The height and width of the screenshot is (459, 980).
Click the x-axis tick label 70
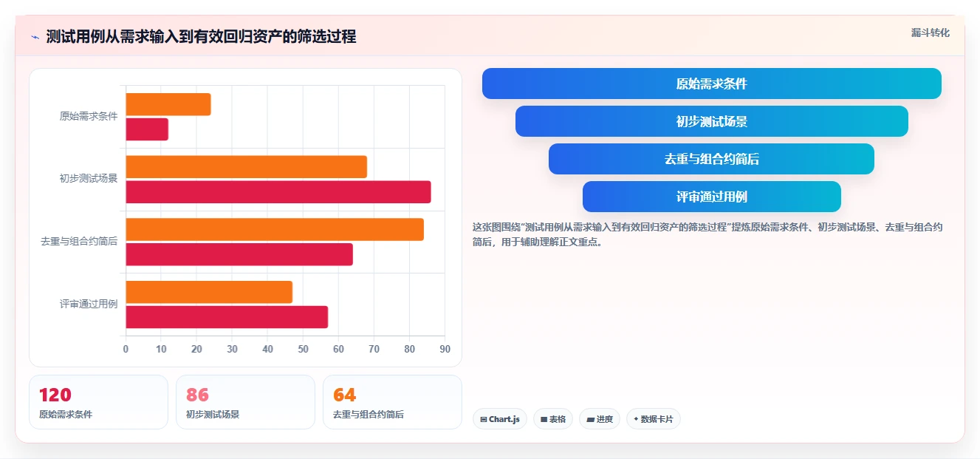click(374, 349)
